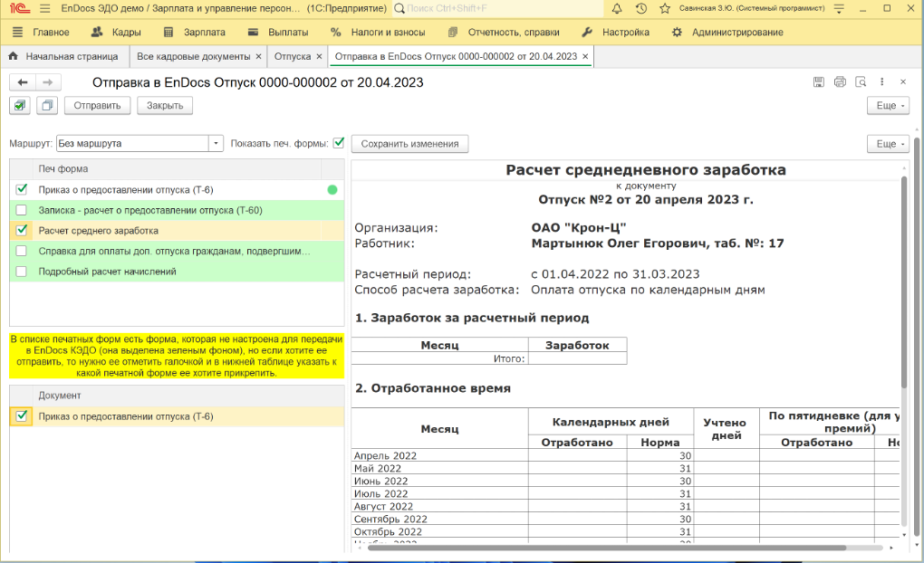Close the Отпуска tab
Viewport: 924px width, 563px height.
pyautogui.click(x=319, y=56)
